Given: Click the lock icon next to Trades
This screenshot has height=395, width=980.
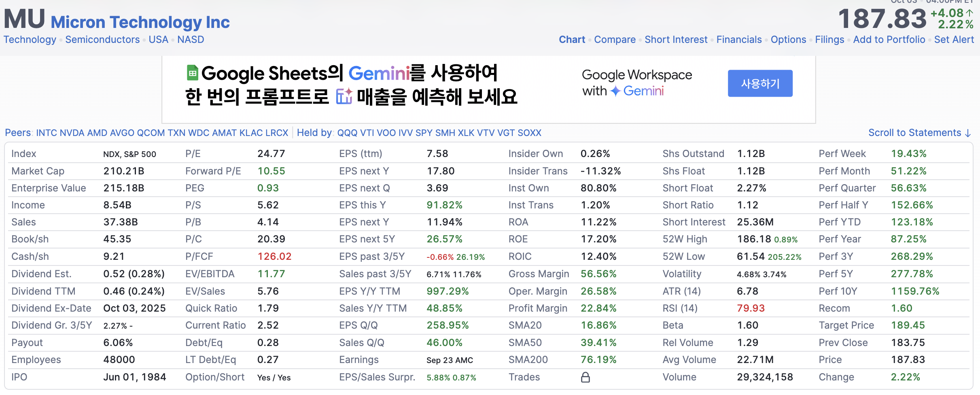Looking at the screenshot, I should point(585,377).
